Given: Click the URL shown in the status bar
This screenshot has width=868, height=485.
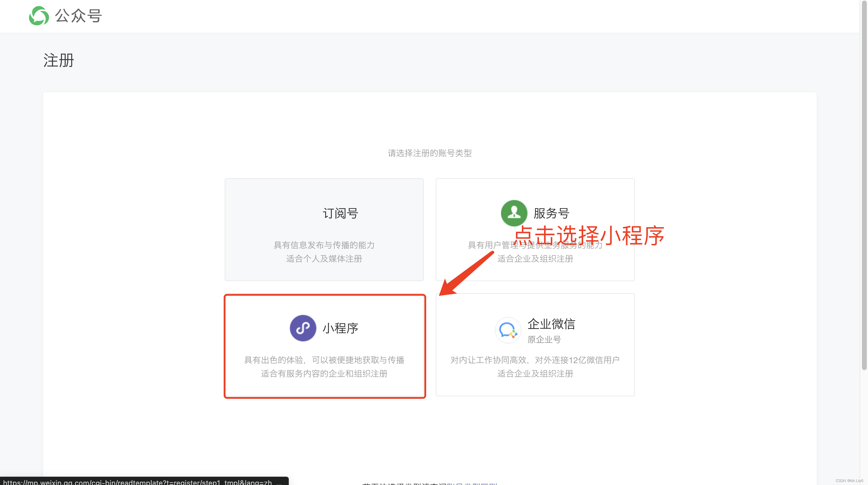Looking at the screenshot, I should tap(141, 482).
